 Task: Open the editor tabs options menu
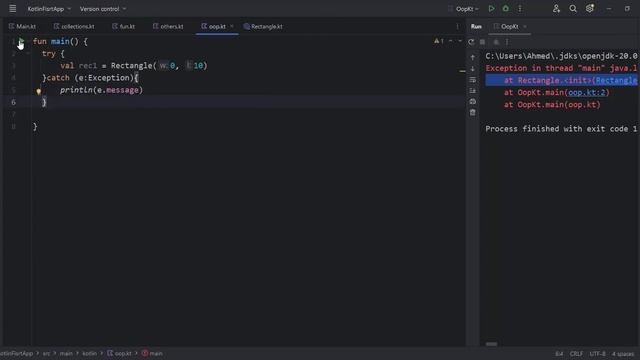(457, 27)
